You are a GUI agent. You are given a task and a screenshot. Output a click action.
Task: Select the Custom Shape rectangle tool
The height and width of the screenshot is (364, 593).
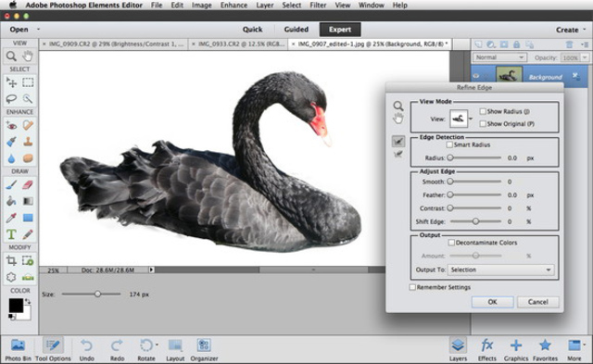28,218
